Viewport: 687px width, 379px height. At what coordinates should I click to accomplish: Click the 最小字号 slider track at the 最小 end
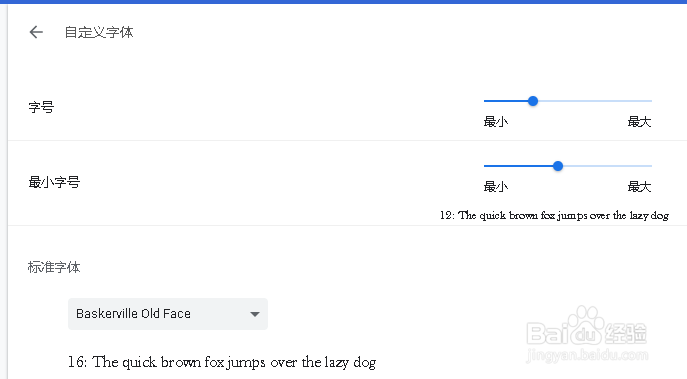(487, 166)
